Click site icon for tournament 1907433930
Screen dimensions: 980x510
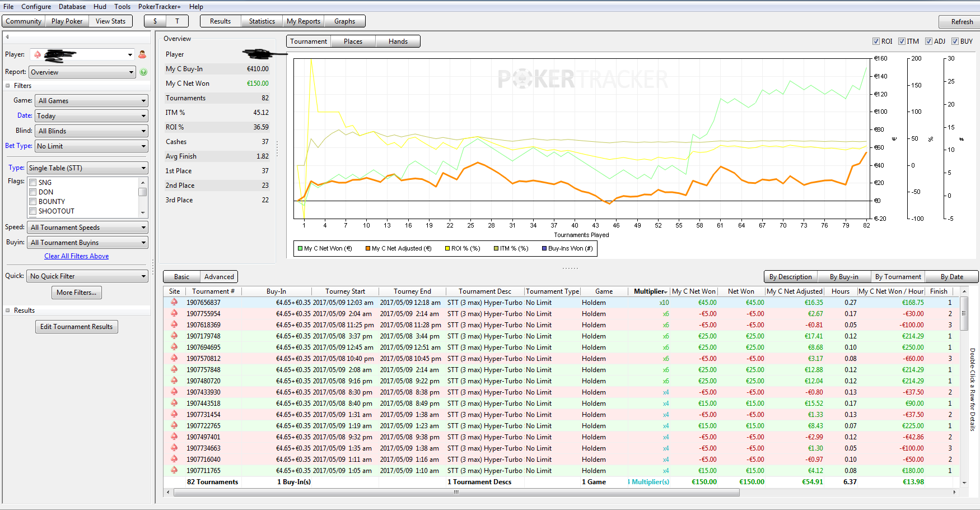pos(174,392)
